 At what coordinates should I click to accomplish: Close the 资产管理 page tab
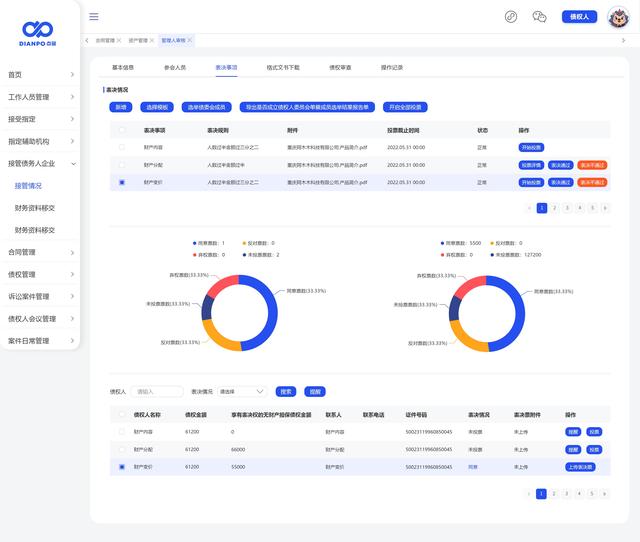(151, 40)
